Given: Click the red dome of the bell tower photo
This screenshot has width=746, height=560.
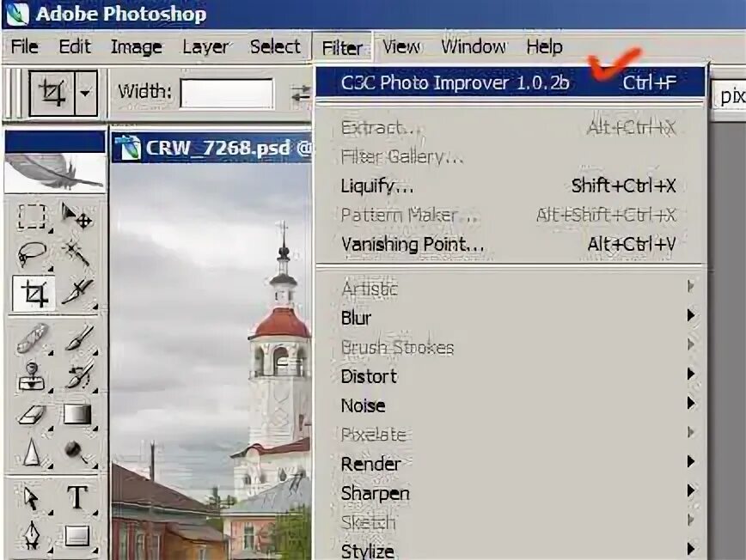Looking at the screenshot, I should 282,324.
